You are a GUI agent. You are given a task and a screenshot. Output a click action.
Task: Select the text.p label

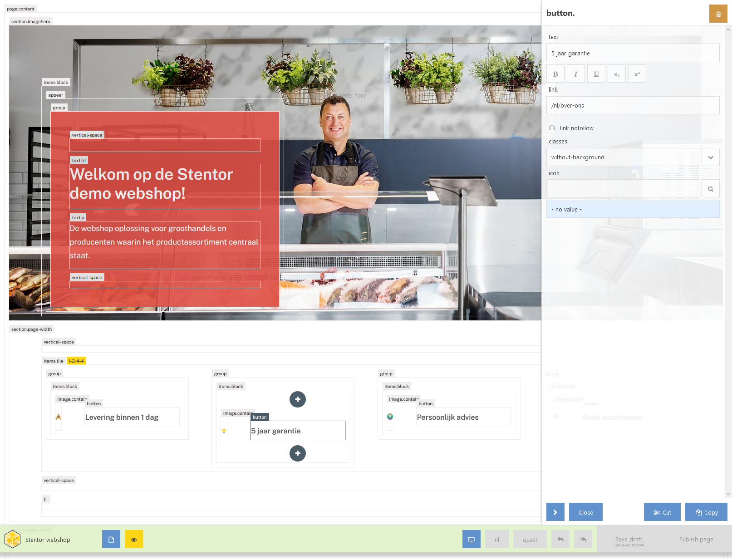(x=78, y=217)
